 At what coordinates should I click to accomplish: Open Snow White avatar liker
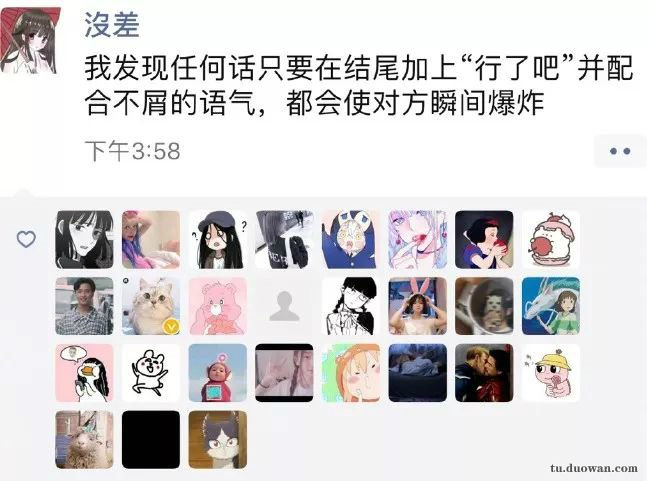coord(484,240)
